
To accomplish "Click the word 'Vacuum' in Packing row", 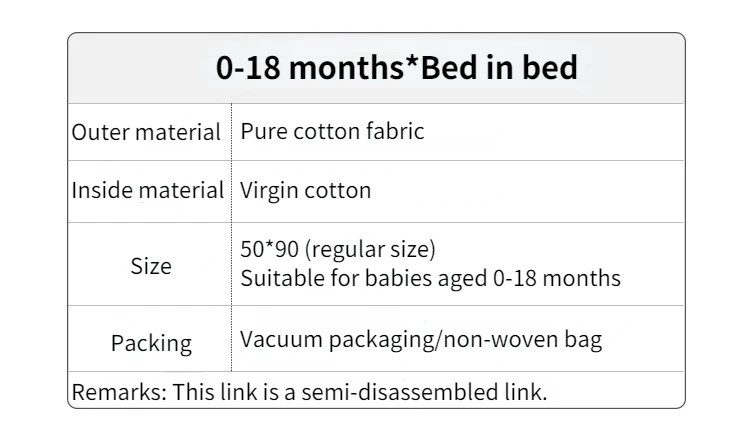I will 281,339.
